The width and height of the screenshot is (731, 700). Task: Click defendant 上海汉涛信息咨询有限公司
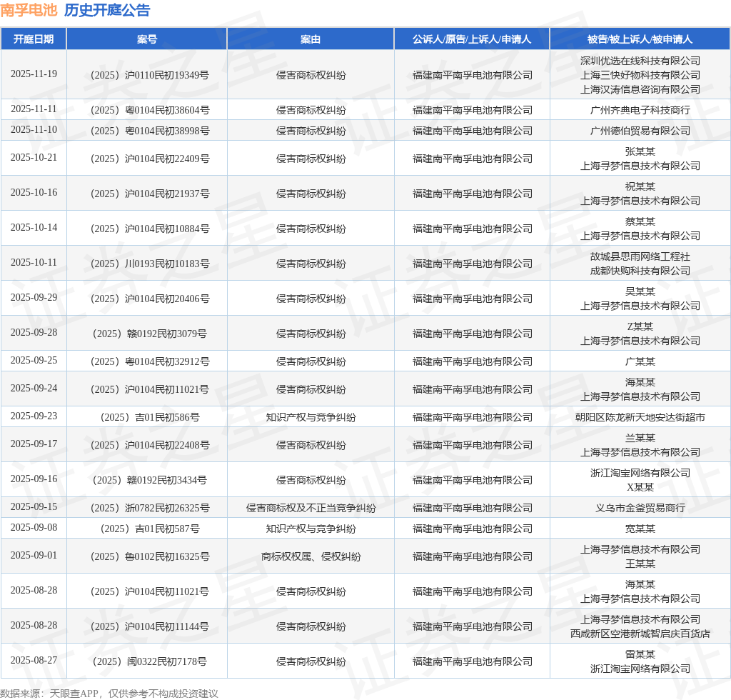pos(640,89)
